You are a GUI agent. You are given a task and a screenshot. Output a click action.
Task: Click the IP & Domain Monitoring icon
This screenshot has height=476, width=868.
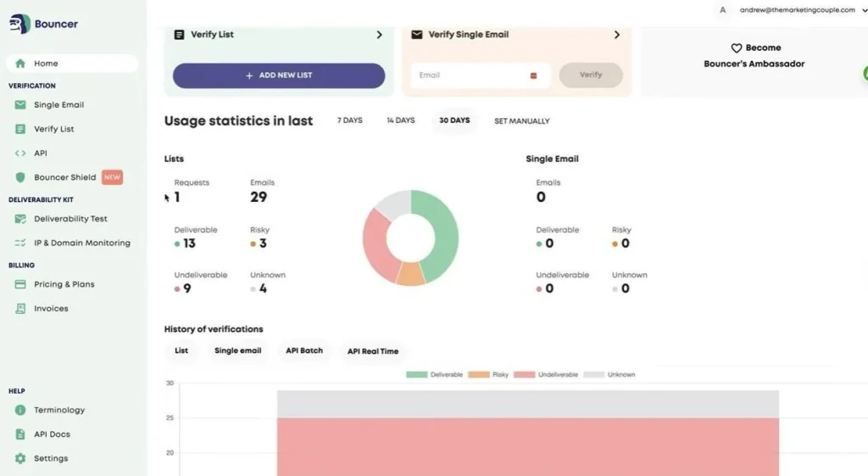tap(20, 243)
